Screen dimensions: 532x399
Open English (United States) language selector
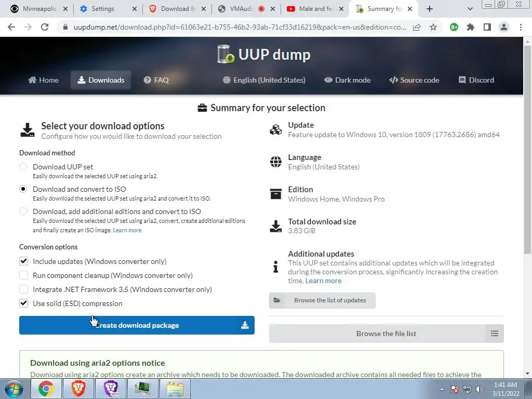tap(264, 80)
